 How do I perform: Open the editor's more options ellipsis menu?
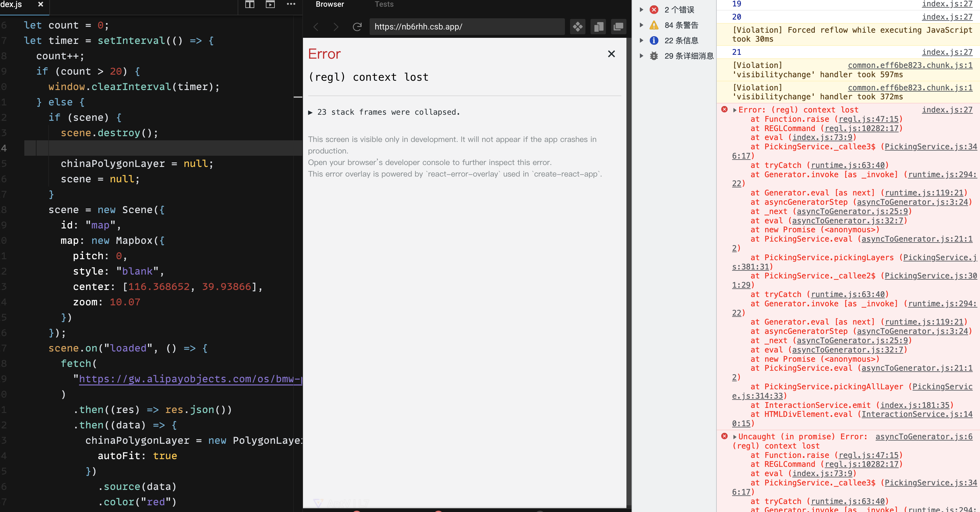pos(291,4)
